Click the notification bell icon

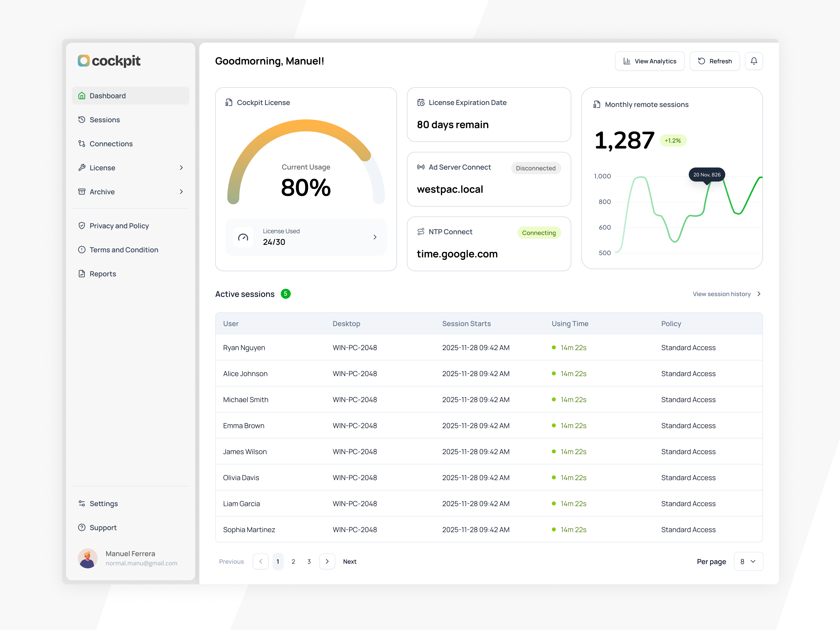click(x=754, y=61)
